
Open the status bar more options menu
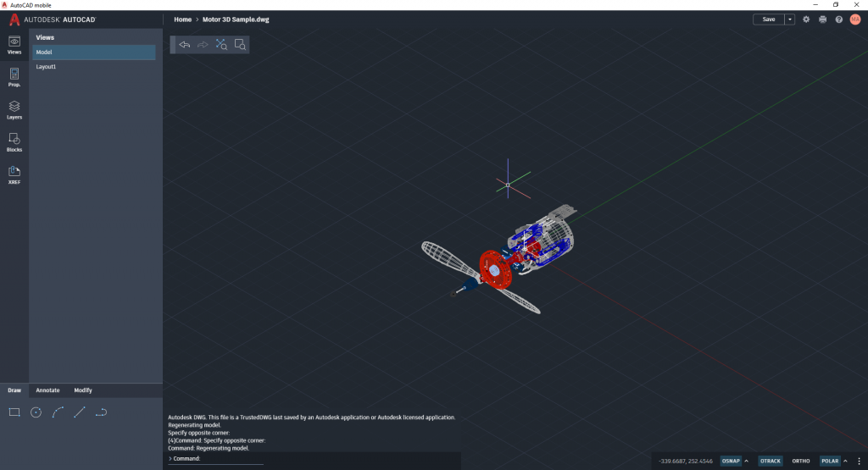(860, 462)
